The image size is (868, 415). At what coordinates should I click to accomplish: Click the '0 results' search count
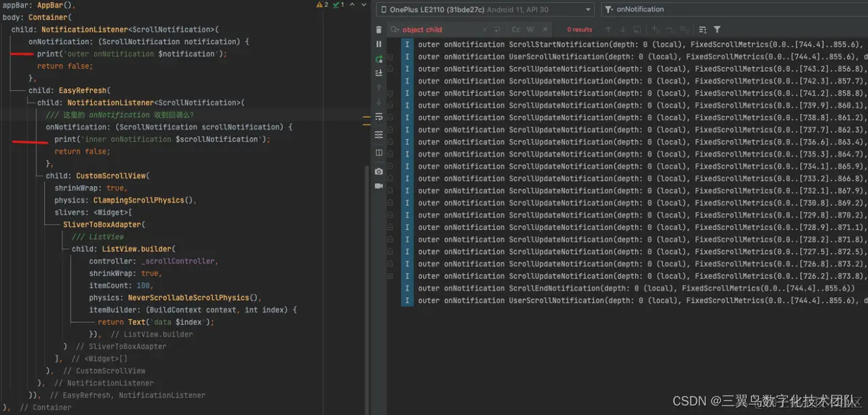tap(580, 30)
